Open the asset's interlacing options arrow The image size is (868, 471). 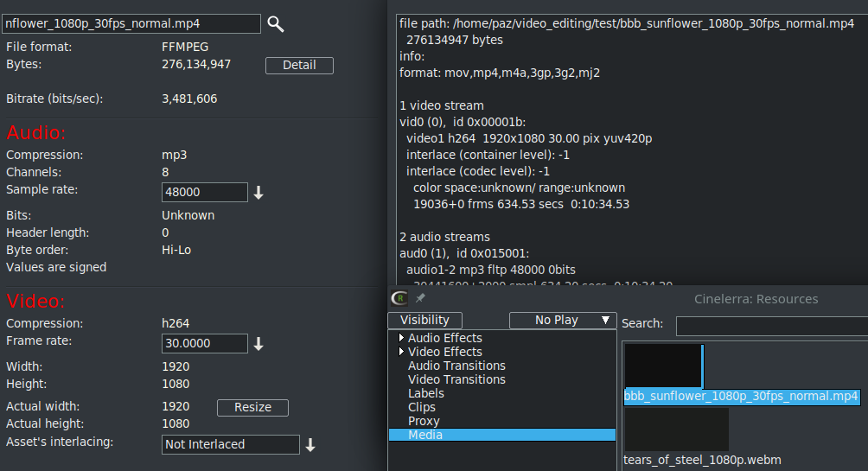pyautogui.click(x=310, y=445)
